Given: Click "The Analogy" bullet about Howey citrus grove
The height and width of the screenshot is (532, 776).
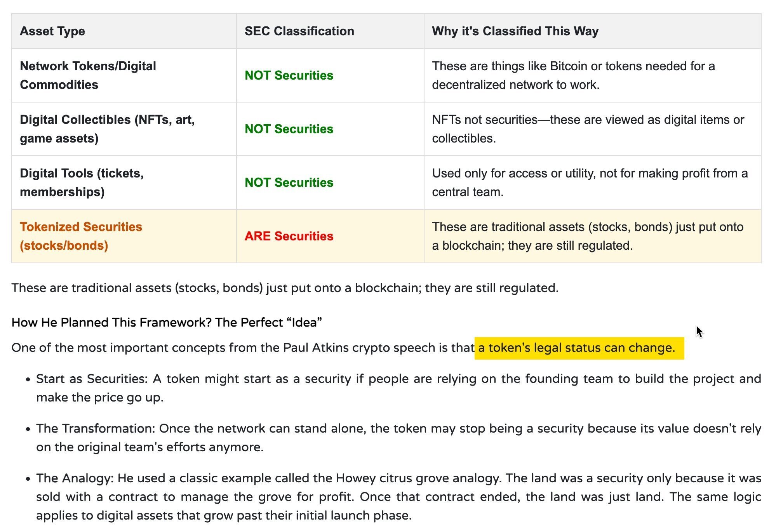Looking at the screenshot, I should (398, 497).
